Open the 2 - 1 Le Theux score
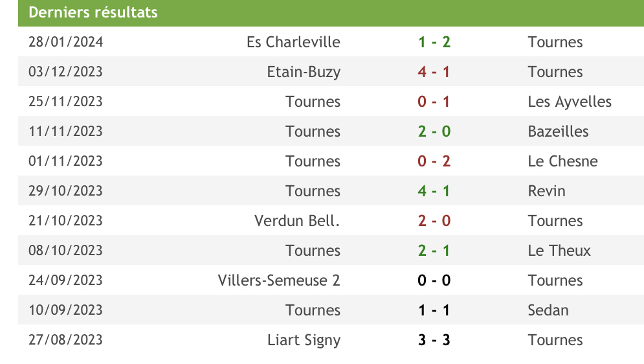Screen dimensions: 644x364 click(x=434, y=251)
